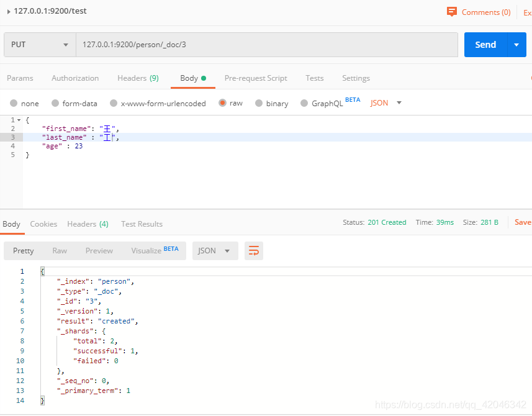Open the request Headers (9) tab

pyautogui.click(x=138, y=78)
